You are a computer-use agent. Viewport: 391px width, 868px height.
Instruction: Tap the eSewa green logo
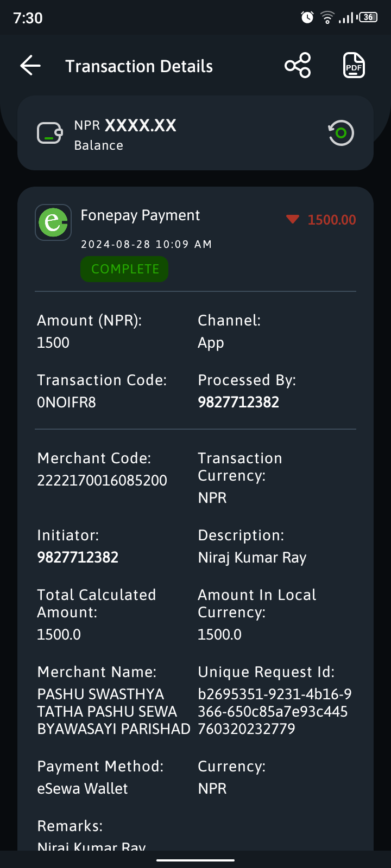click(53, 222)
